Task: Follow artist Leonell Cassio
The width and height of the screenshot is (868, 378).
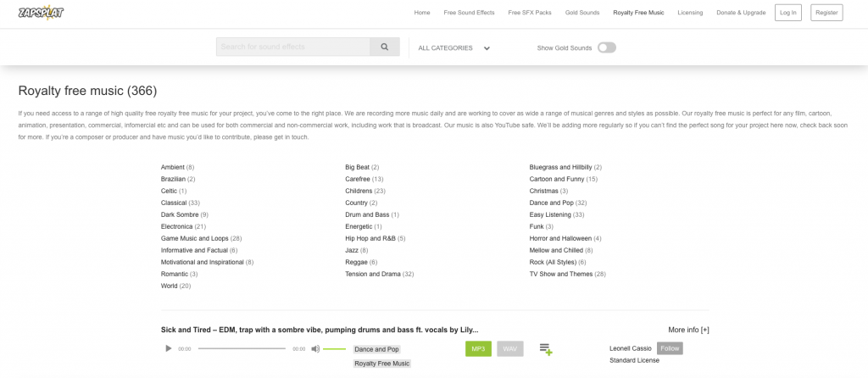Action: [x=669, y=348]
